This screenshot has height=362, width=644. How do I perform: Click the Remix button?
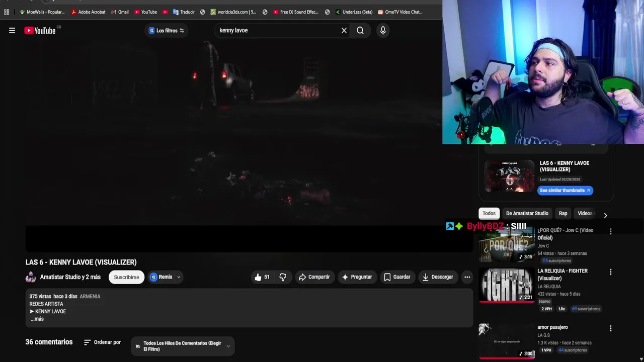(x=161, y=277)
